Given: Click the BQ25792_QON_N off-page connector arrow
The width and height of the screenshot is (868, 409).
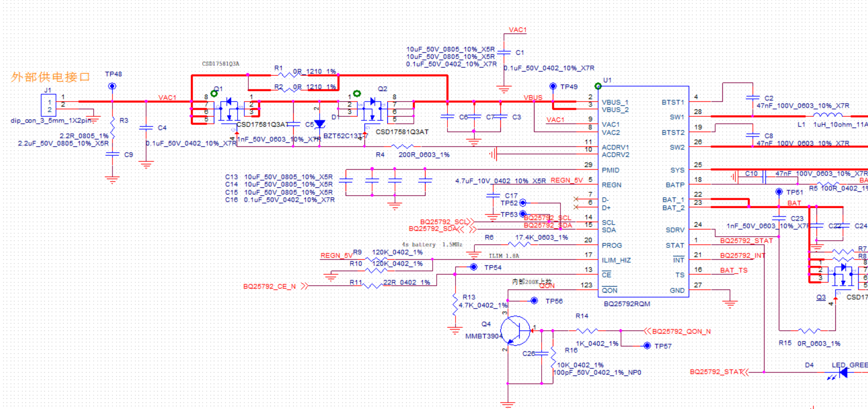Looking at the screenshot, I should [x=647, y=331].
